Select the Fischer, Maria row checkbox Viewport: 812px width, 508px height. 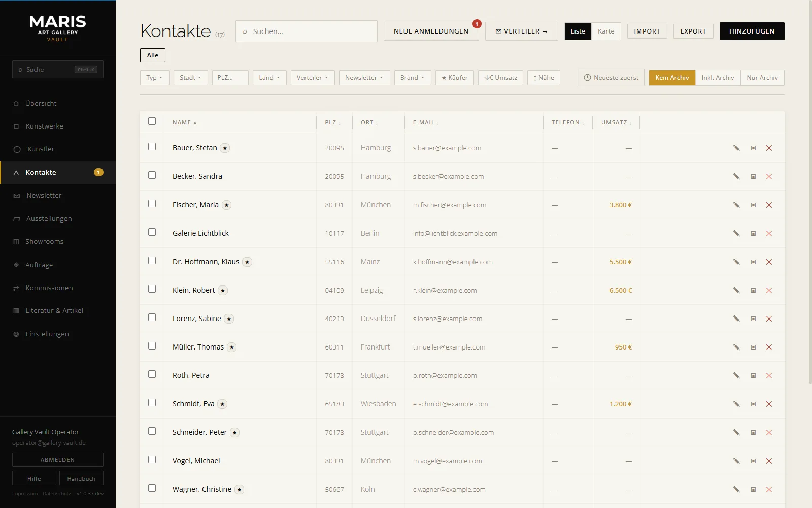click(152, 204)
